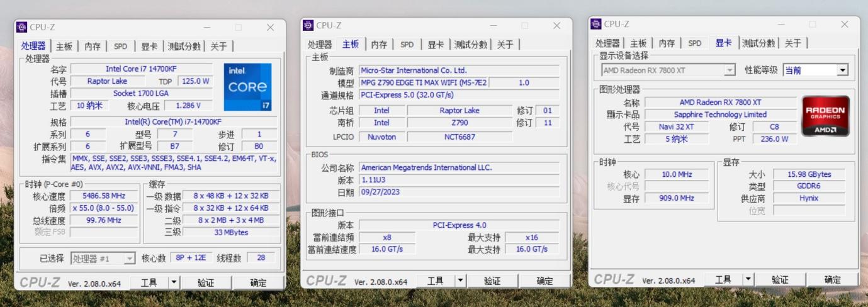The image size is (868, 307).
Task: Click the AMD Radeon Graphics logo badge
Action: pyautogui.click(x=825, y=116)
